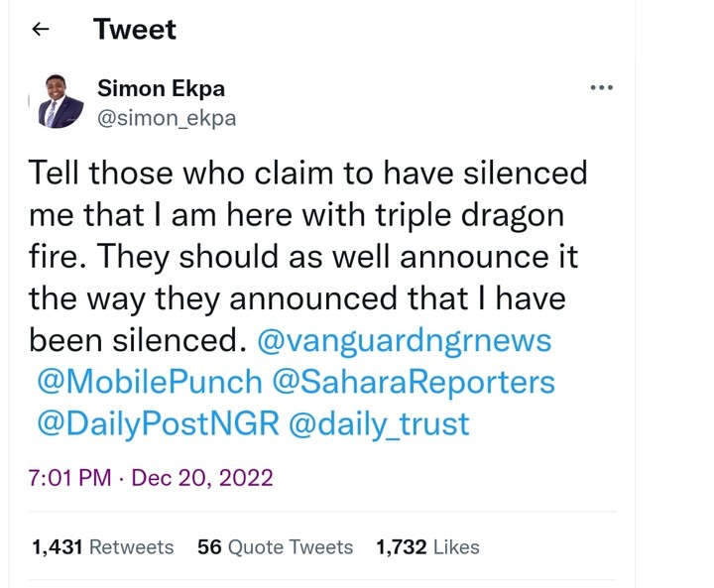Image resolution: width=714 pixels, height=588 pixels.
Task: Click the Dec 20, 2022 date
Action: pyautogui.click(x=202, y=478)
